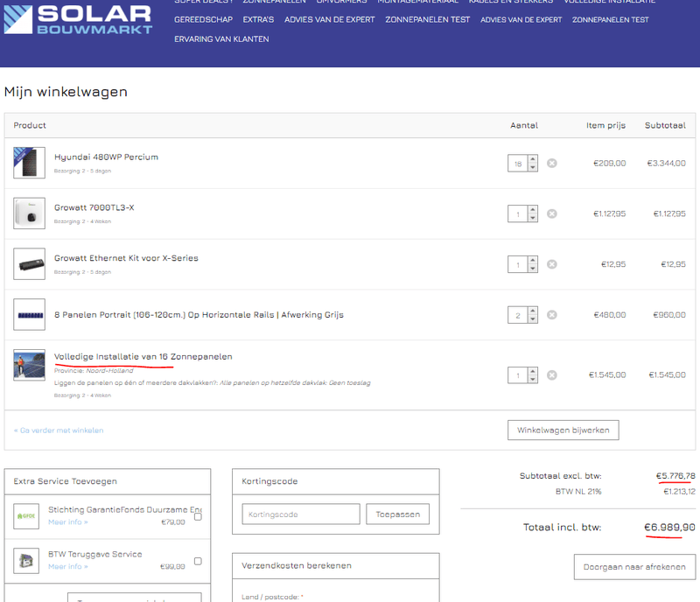
Task: Decrease quantity of Growatt Ethernet Kit
Action: click(x=533, y=268)
